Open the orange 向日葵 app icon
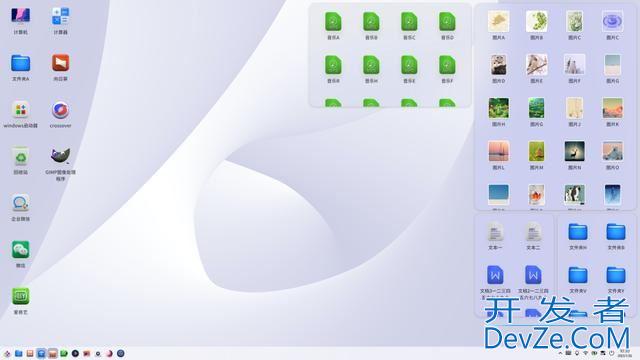 60,63
